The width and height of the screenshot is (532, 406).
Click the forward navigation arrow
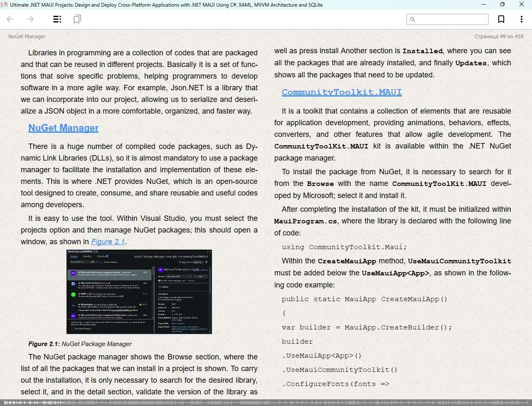(30, 19)
